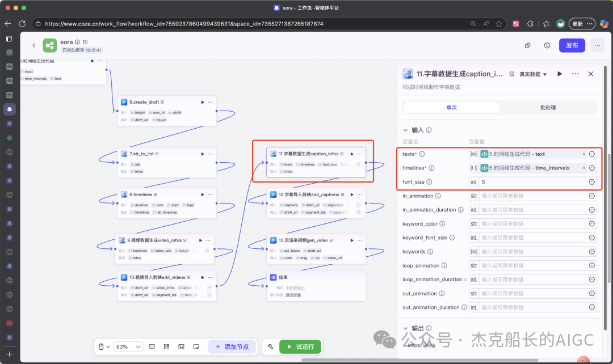Open header more options menu

(x=597, y=45)
